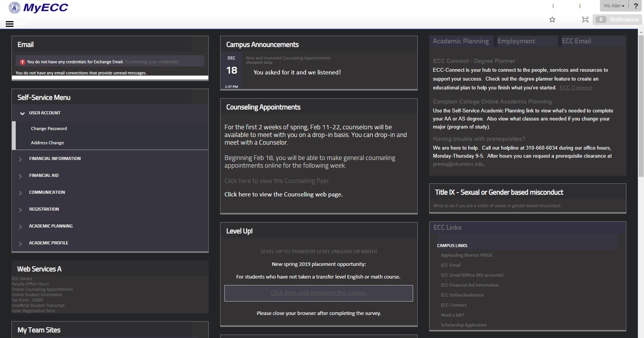Image resolution: width=644 pixels, height=338 pixels.
Task: Open Tax Form - 1098T link
Action: tap(27, 300)
